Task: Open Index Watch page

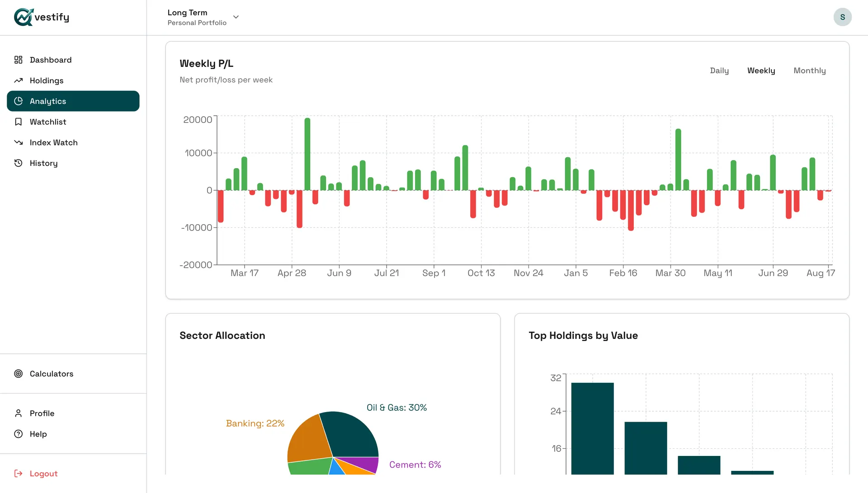Action: (73, 142)
